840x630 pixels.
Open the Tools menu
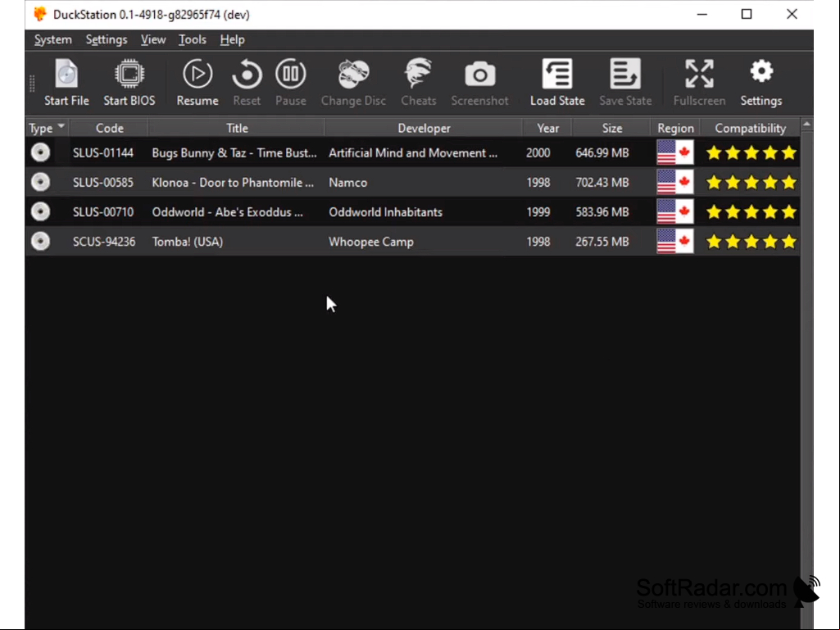pyautogui.click(x=193, y=39)
